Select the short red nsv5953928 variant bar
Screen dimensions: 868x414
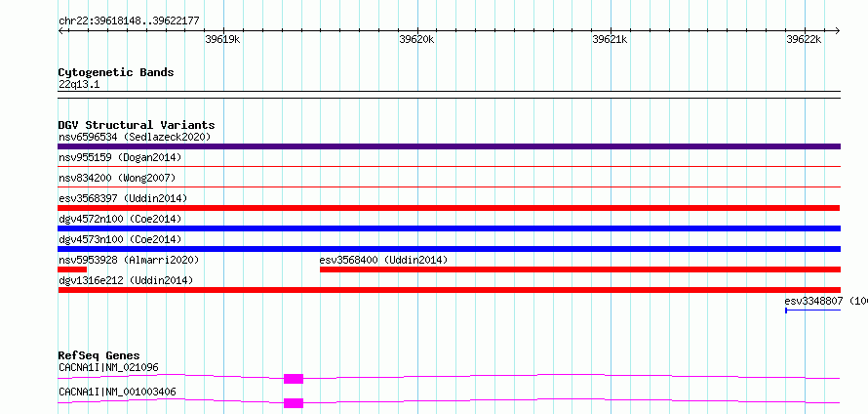coord(72,269)
